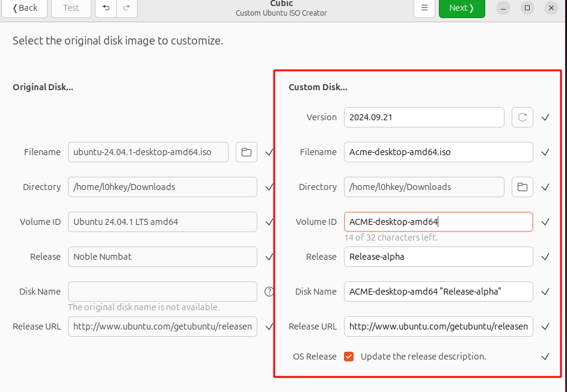Focus the custom Volume ID text field

(x=438, y=222)
